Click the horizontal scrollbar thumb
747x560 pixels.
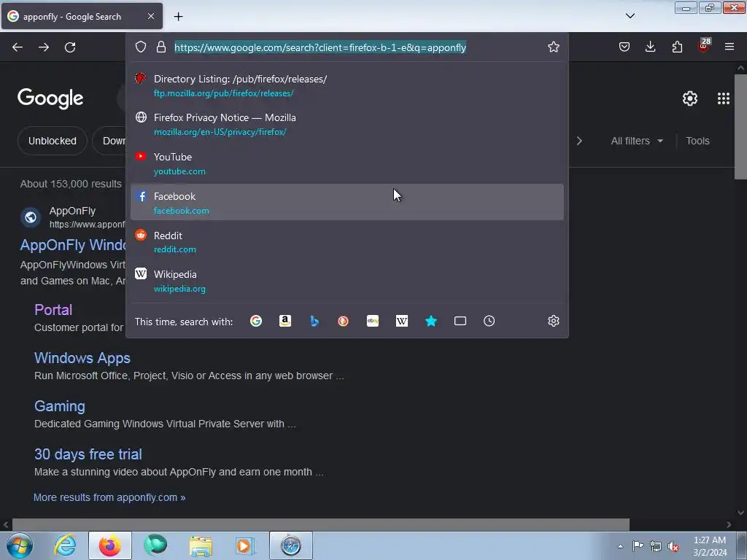pos(320,524)
